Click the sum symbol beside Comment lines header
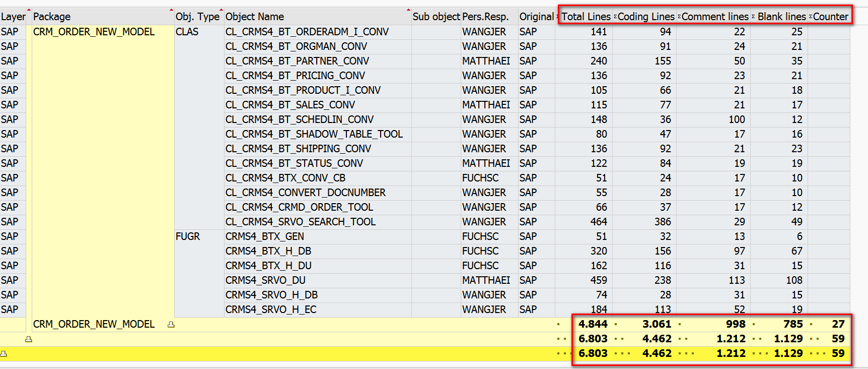 tap(679, 17)
